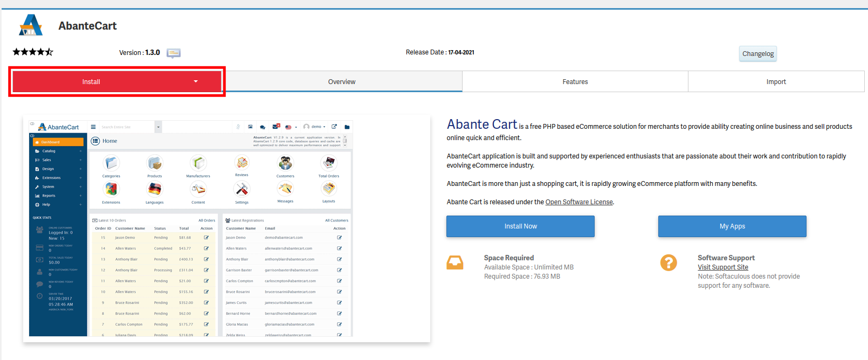The width and height of the screenshot is (868, 360).
Task: Enlarge the AbanteCart admin dashboard screenshot
Action: click(191, 228)
